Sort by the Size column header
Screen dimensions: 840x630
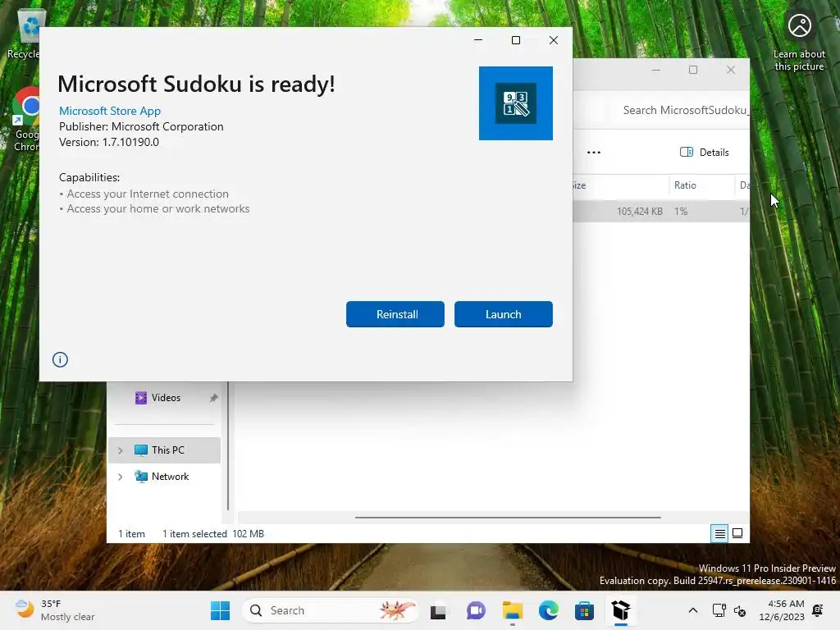click(620, 185)
